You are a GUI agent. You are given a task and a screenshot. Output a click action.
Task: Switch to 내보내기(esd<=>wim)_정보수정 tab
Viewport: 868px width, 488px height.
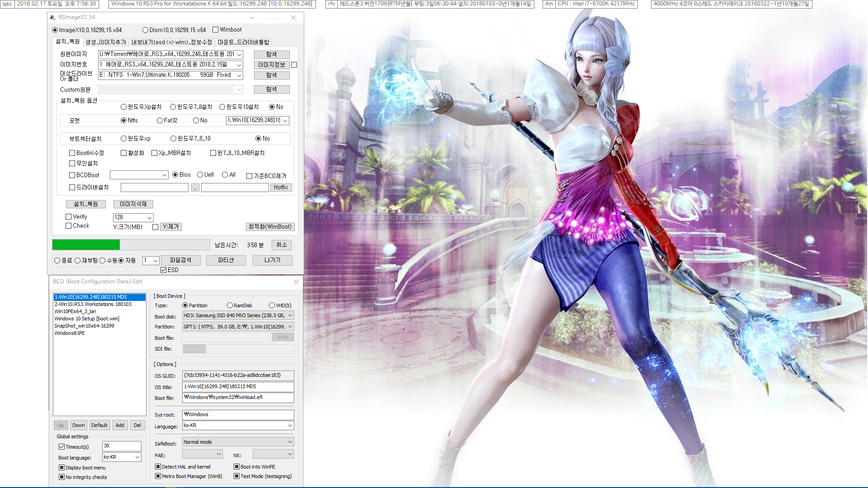point(172,42)
